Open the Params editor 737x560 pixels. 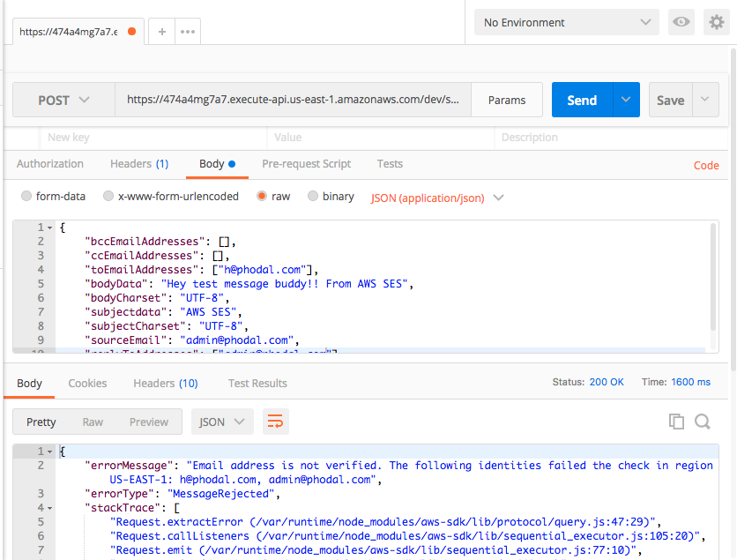(x=507, y=100)
